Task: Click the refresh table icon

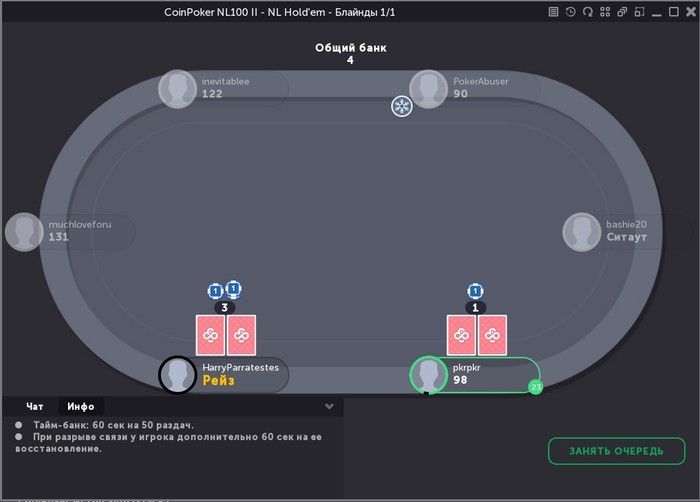Action: coord(588,12)
